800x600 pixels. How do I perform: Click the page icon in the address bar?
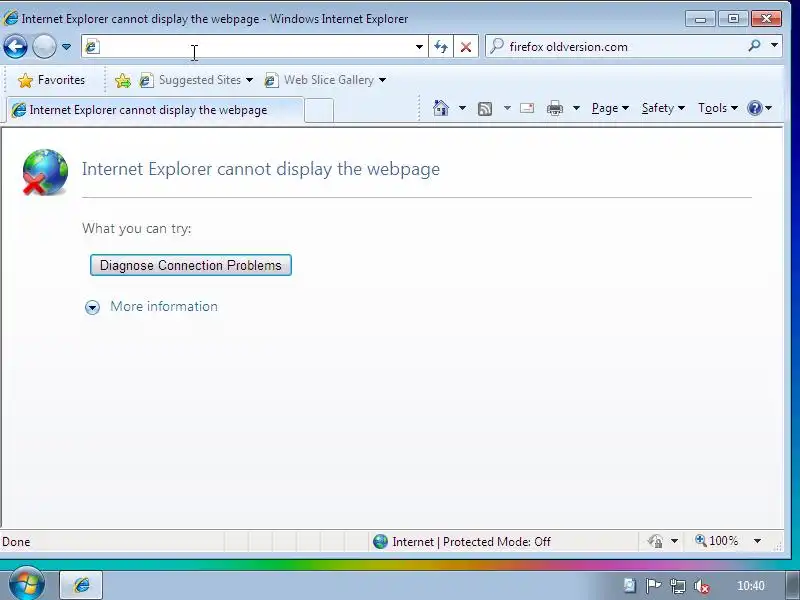[92, 47]
